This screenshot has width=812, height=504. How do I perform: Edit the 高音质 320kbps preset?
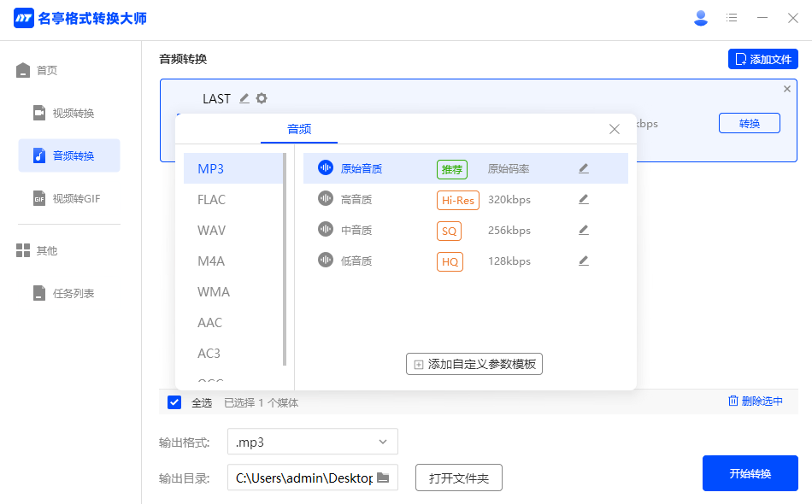point(584,200)
